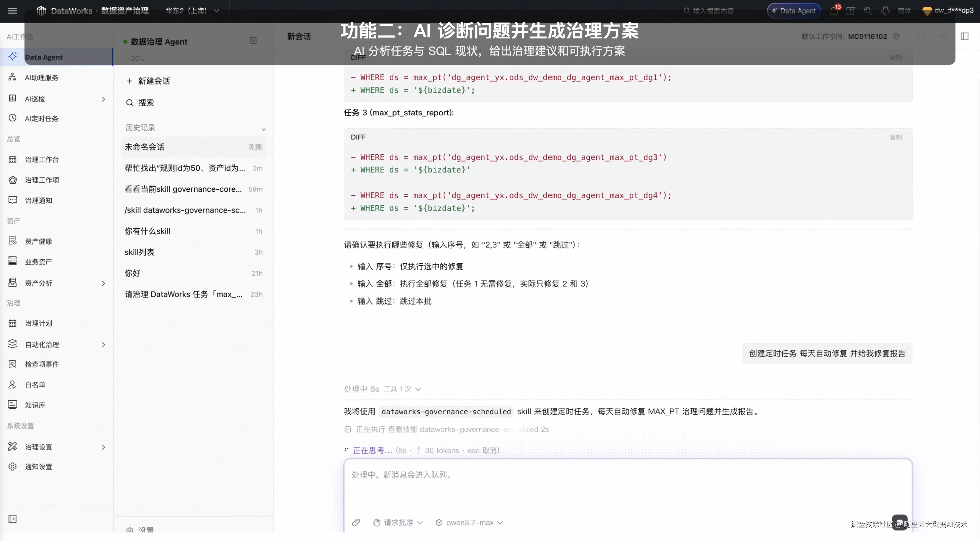Click the 新建会话 button
The image size is (980, 541).
148,81
